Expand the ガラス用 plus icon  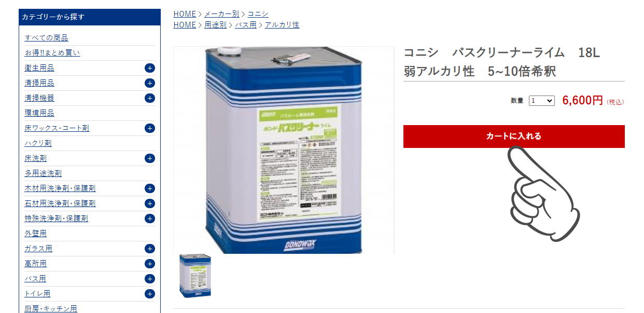pos(150,249)
